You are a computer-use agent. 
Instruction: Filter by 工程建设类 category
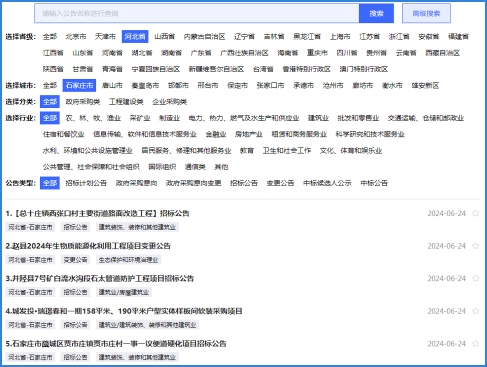(x=126, y=102)
